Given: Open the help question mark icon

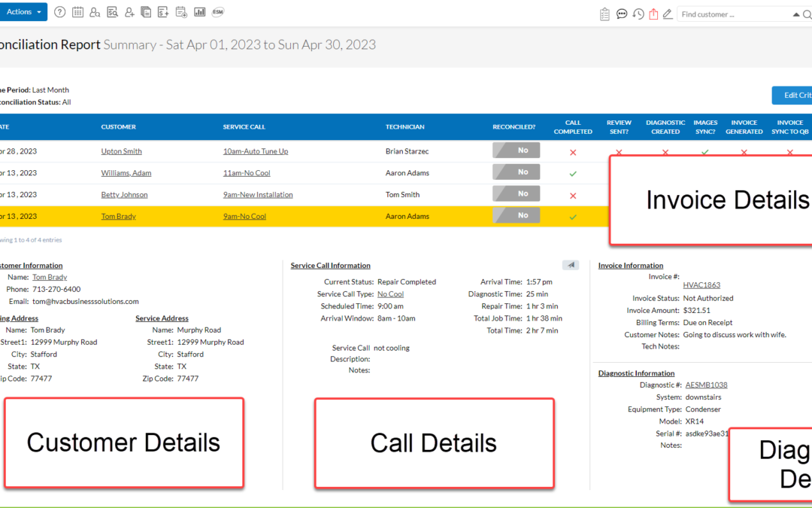Looking at the screenshot, I should (60, 13).
